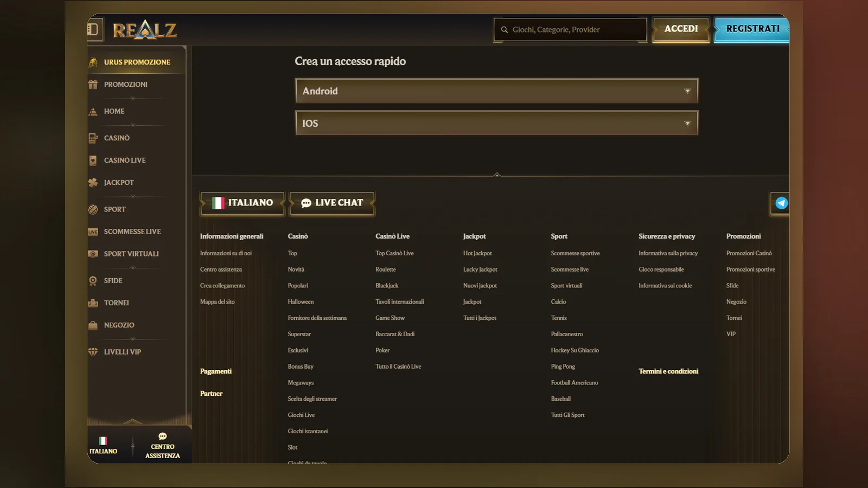Open the Top Casinò Live link
The height and width of the screenshot is (488, 868).
[x=394, y=253]
